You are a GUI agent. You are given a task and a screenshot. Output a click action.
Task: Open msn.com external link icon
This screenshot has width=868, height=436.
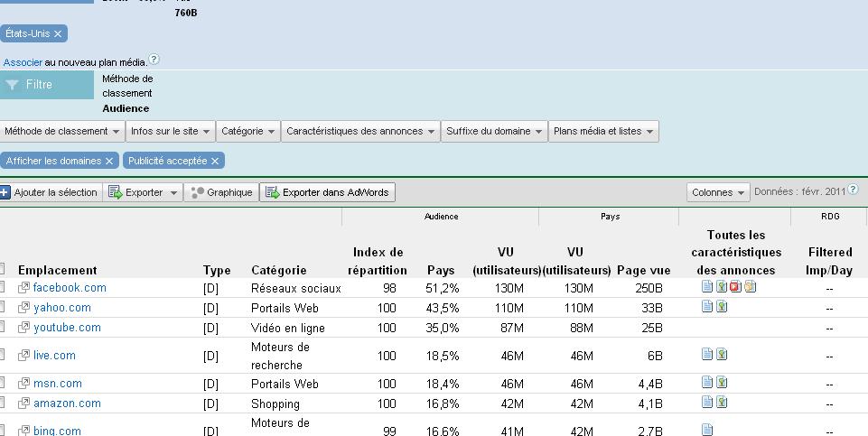pos(23,384)
